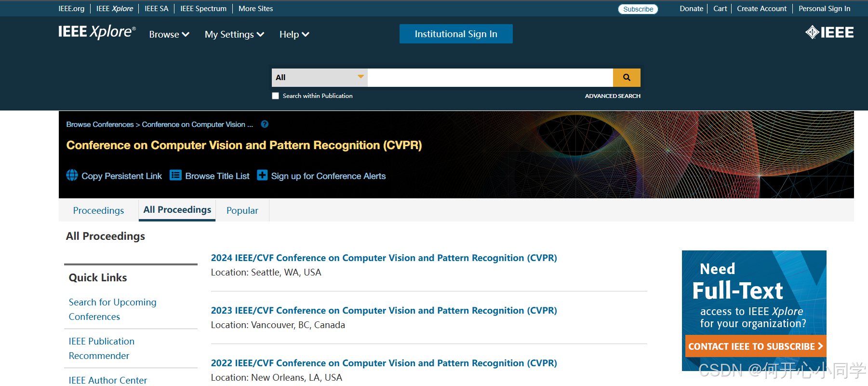Switch to the Proceedings tab
Viewport: 868px width, 386px height.
point(98,210)
